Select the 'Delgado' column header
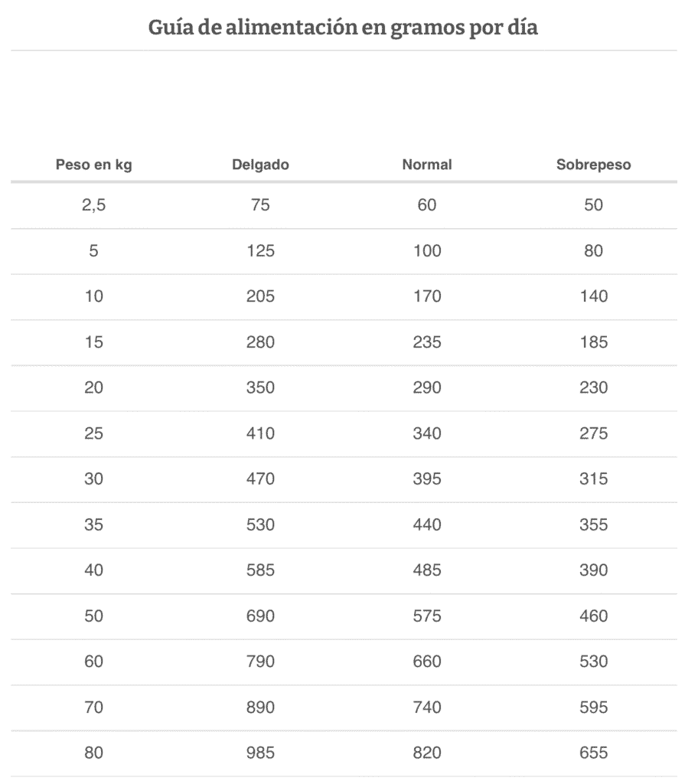The image size is (685, 784). 260,165
